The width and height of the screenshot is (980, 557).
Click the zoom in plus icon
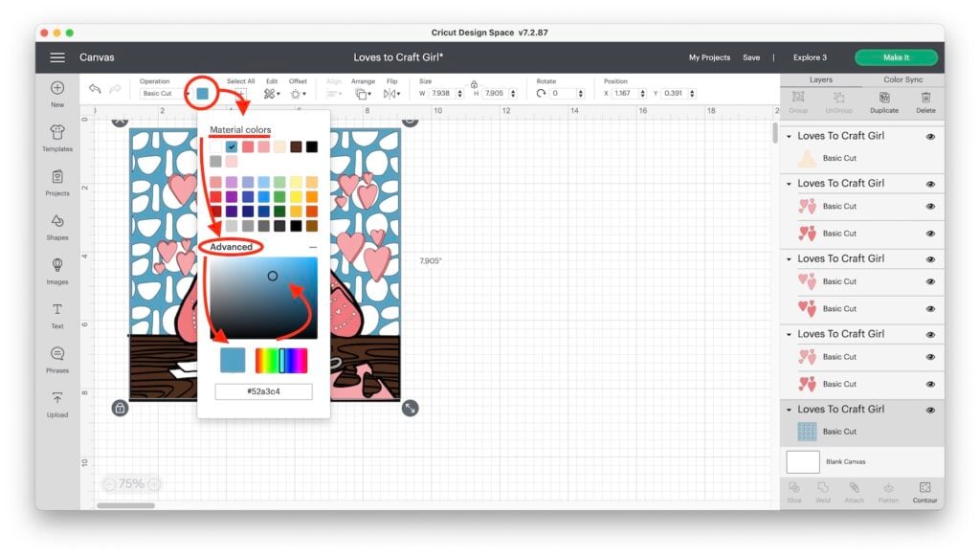[154, 484]
